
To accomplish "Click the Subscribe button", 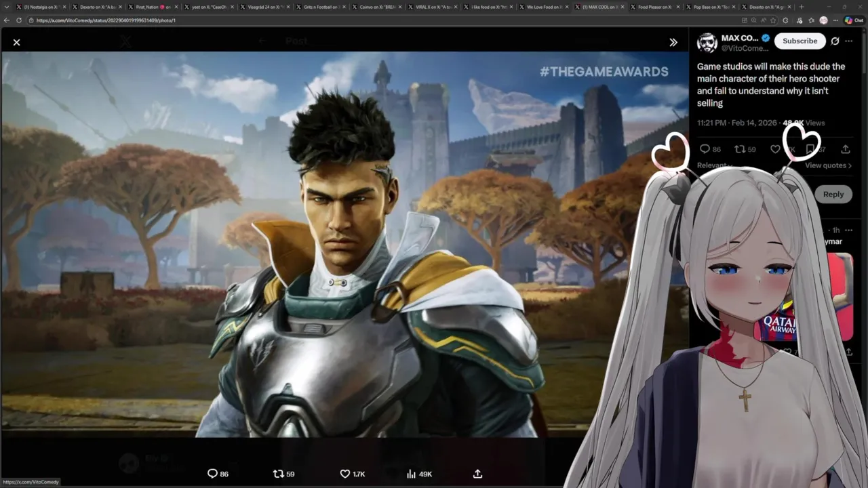I will [800, 41].
